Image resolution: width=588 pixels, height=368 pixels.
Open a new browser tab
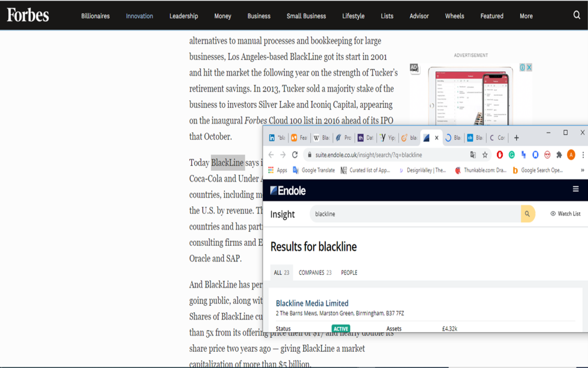(516, 138)
